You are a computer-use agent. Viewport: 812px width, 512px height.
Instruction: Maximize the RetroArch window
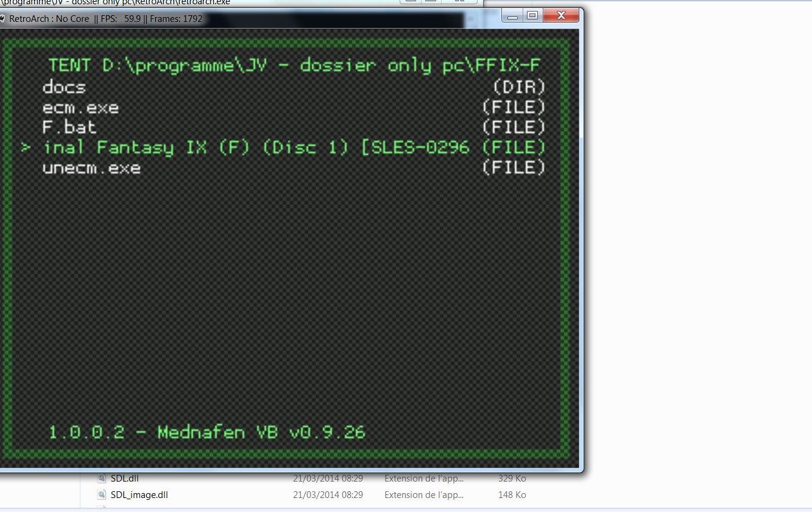(x=532, y=16)
